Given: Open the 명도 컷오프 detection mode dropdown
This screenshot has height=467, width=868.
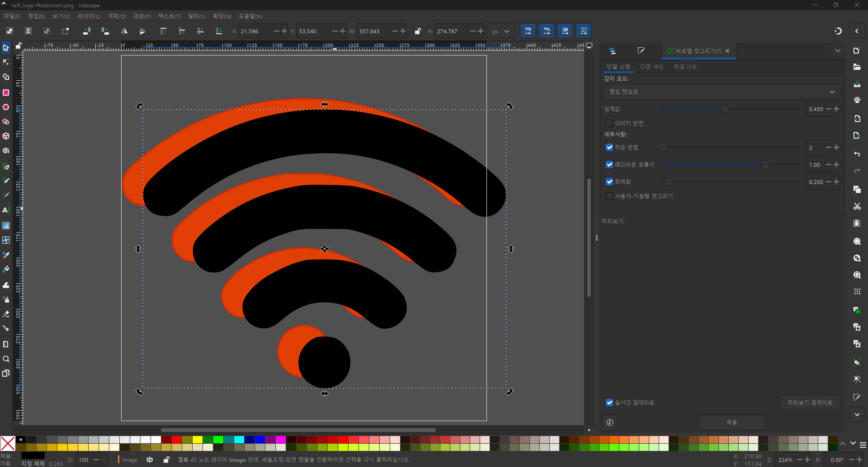Looking at the screenshot, I should point(722,92).
